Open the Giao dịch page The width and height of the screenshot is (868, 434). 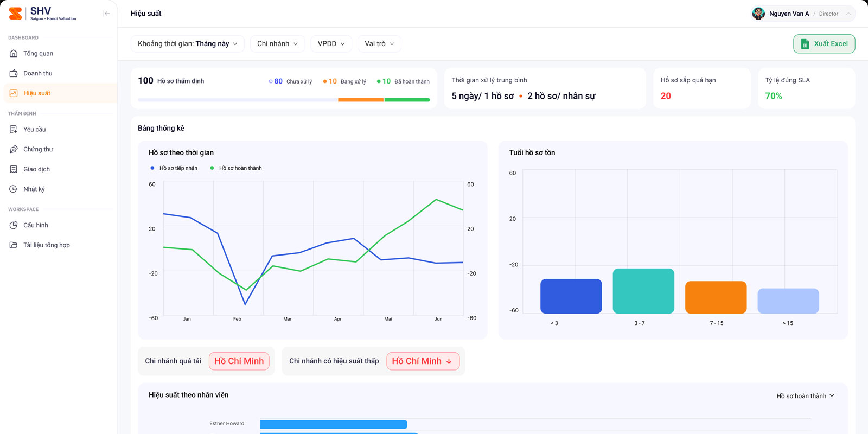pos(60,169)
